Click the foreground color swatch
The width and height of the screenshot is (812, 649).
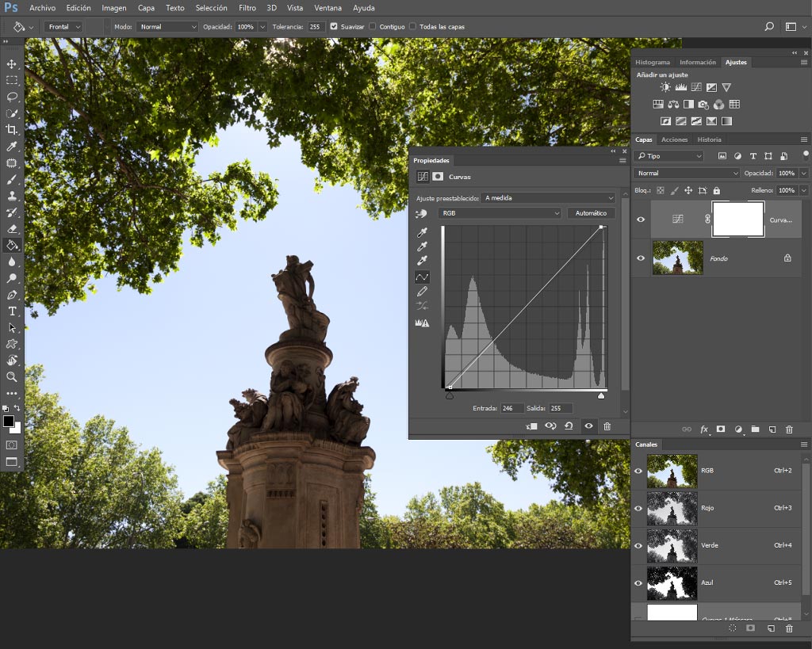pyautogui.click(x=8, y=422)
